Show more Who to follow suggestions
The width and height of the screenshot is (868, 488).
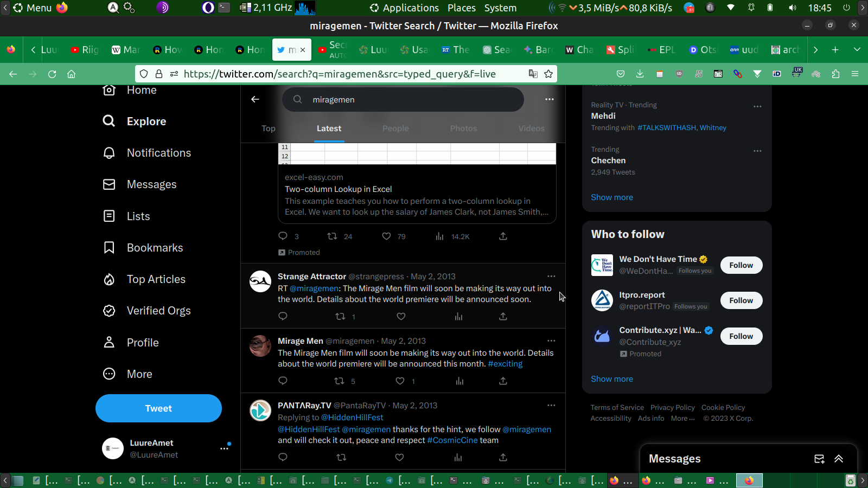coord(612,379)
